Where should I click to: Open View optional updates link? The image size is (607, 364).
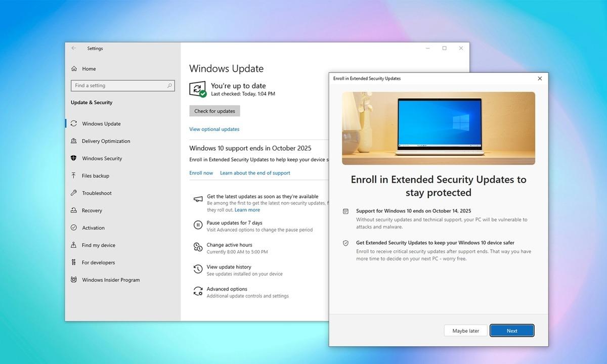[x=214, y=129]
